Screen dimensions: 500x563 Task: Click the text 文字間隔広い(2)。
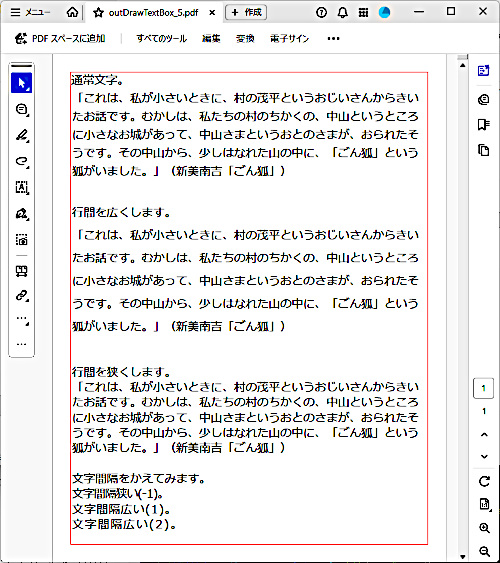[124, 525]
